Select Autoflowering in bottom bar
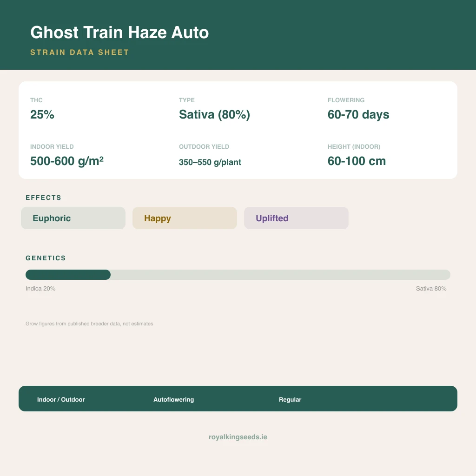This screenshot has width=476, height=476. [174, 399]
